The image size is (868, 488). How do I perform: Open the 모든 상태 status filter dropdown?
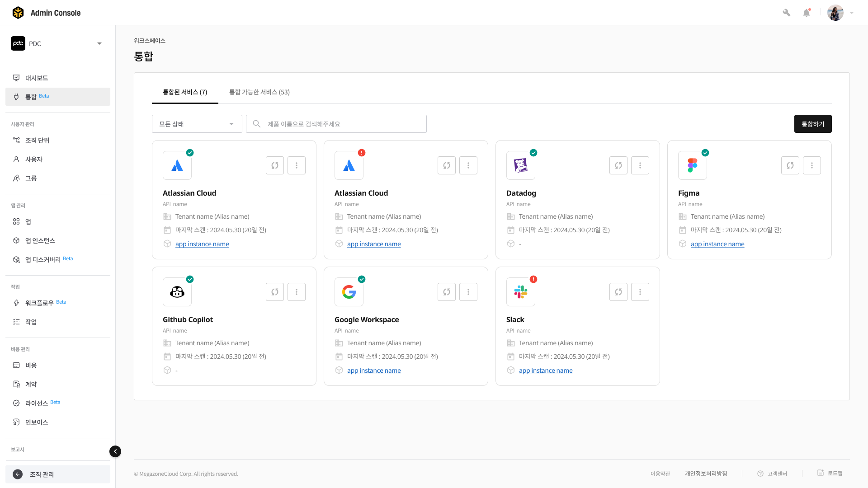[x=197, y=124]
